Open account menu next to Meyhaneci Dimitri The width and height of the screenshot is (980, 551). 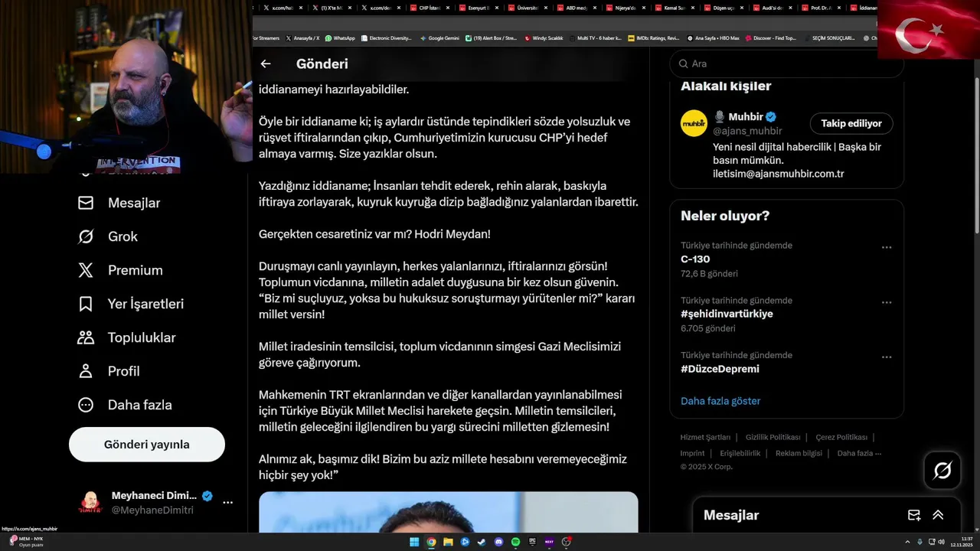click(x=228, y=503)
